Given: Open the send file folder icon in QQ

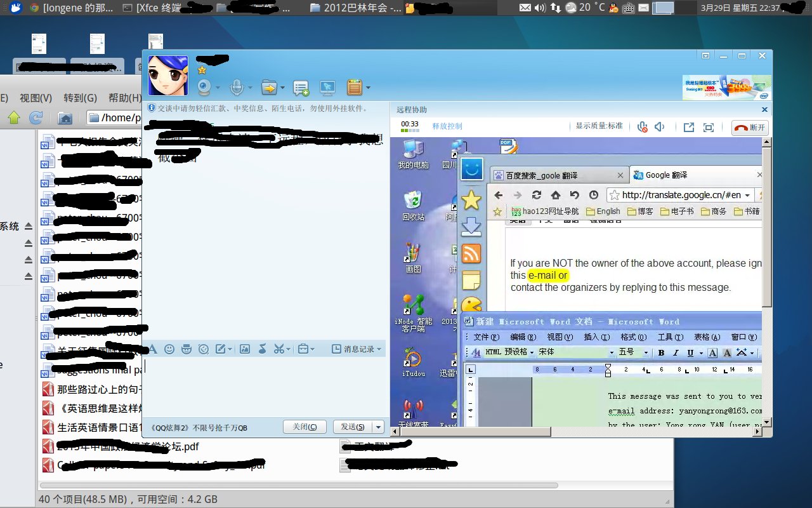Looking at the screenshot, I should 268,87.
